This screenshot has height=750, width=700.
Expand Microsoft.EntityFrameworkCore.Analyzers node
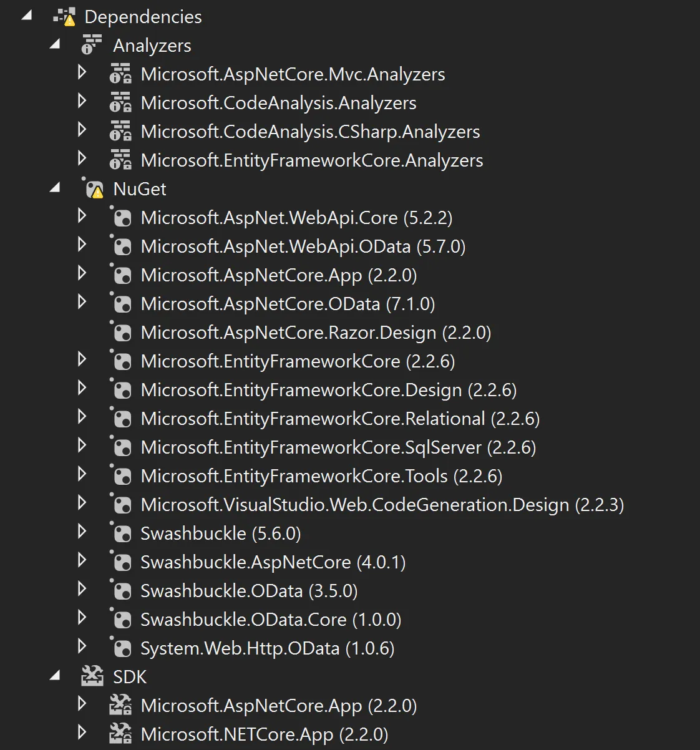(x=82, y=158)
